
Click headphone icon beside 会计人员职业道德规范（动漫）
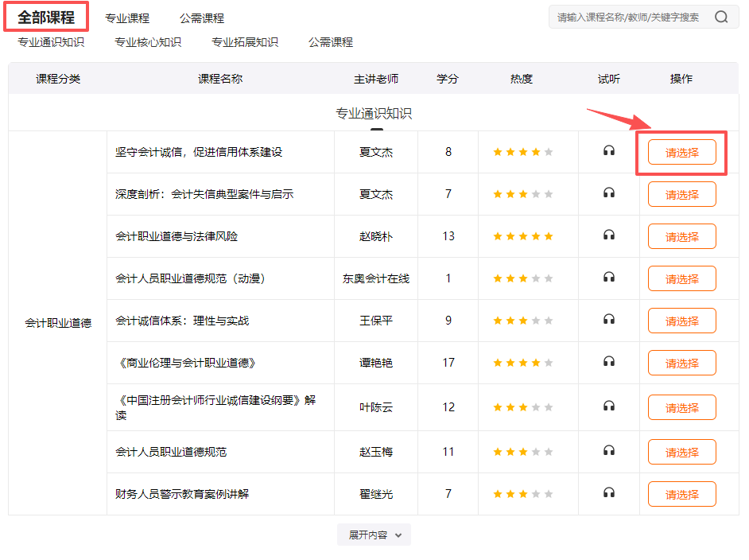(x=608, y=278)
